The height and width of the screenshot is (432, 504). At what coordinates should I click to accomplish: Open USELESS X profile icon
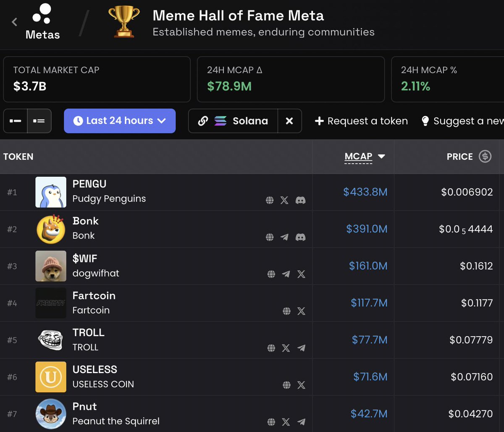point(301,385)
